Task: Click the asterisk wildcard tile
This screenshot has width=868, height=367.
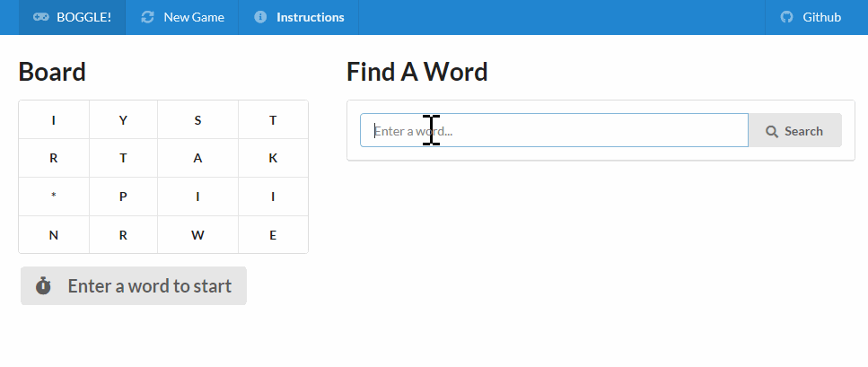Action: tap(54, 197)
